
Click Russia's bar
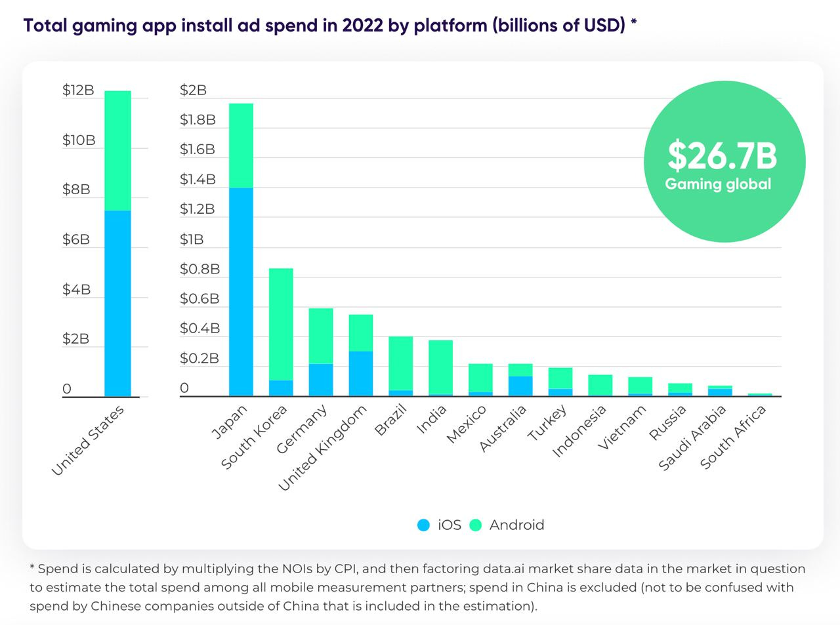pos(681,390)
